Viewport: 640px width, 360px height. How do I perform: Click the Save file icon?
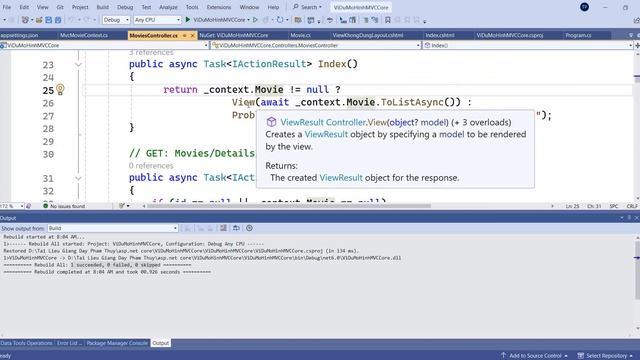click(49, 20)
